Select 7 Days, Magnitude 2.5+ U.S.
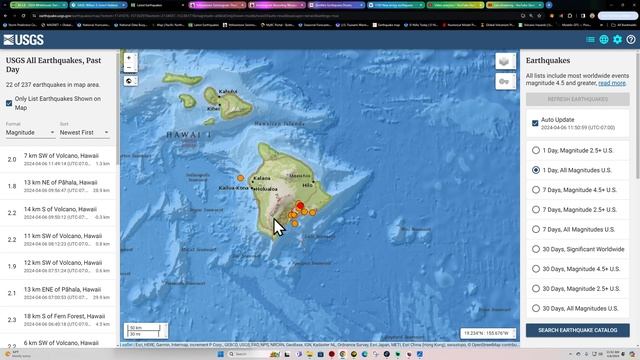 point(578,209)
